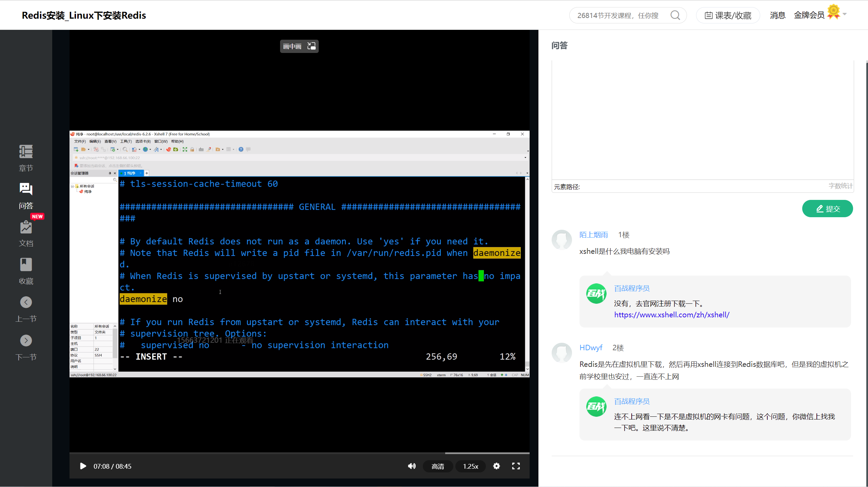This screenshot has width=868, height=487.
Task: Open Xshell 帮助(H) menu
Action: click(177, 142)
